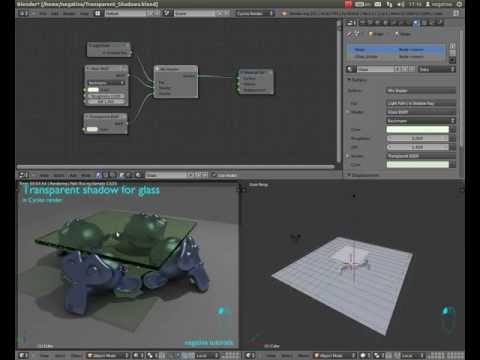This screenshot has width=480, height=360.
Task: Toggle the pin icon in the Properties breadcrumb
Action: (348, 34)
